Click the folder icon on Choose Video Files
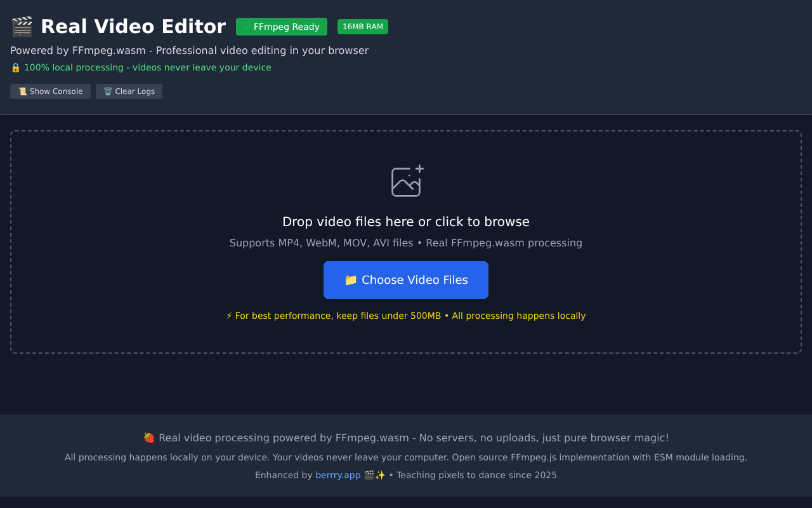Image resolution: width=812 pixels, height=508 pixels. (x=350, y=280)
